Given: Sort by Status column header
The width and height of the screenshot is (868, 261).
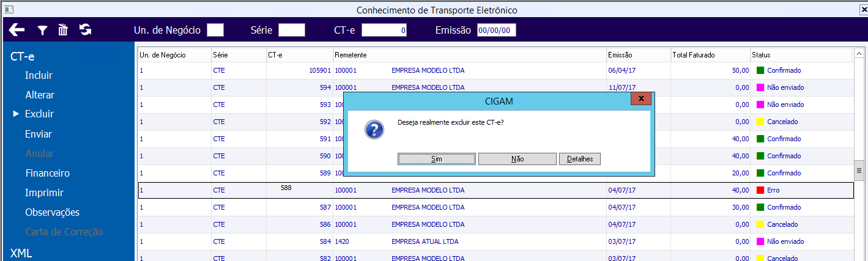Looking at the screenshot, I should tap(801, 55).
